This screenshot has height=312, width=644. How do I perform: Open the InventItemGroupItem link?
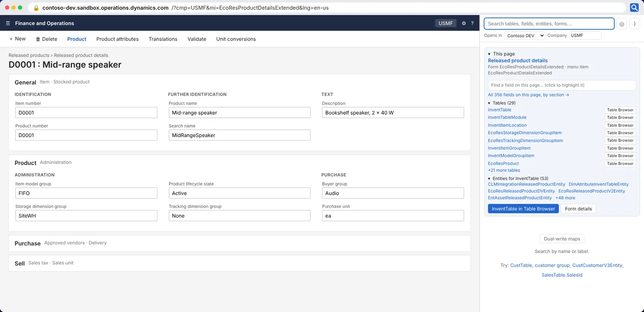tap(509, 148)
